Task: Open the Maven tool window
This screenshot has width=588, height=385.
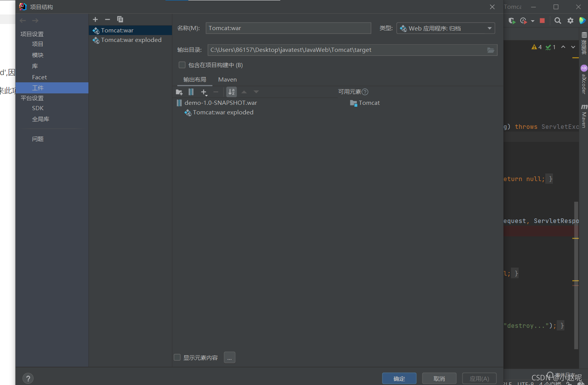Action: point(584,117)
